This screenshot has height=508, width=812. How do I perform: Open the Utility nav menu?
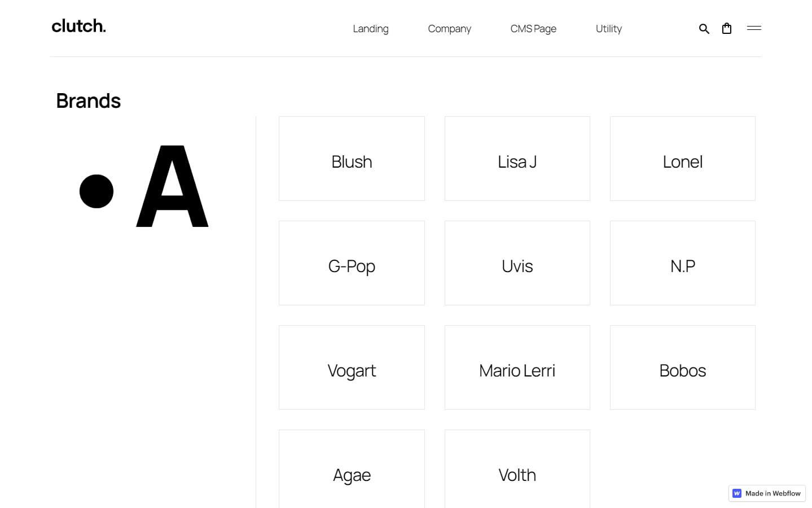coord(608,29)
